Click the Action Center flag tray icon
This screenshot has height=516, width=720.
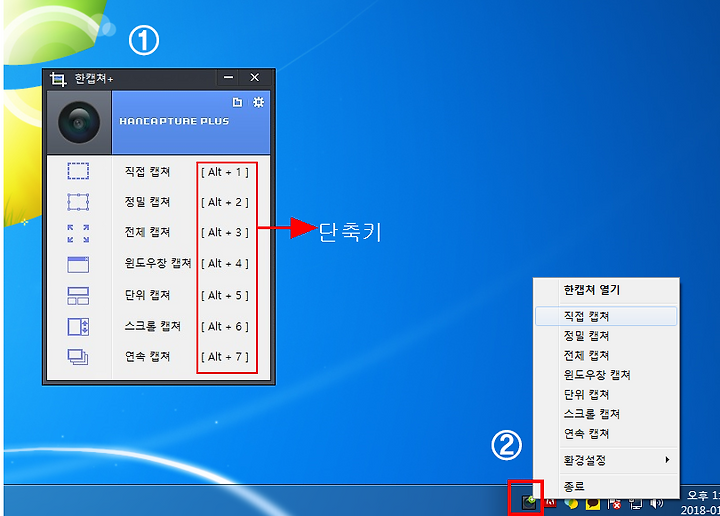point(614,504)
